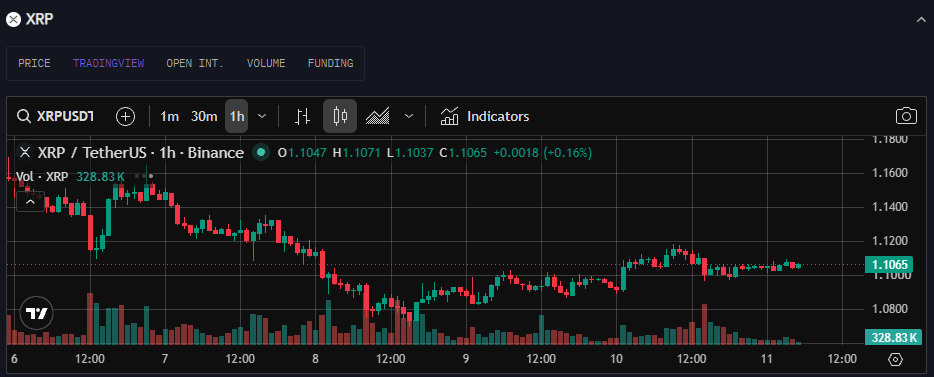Screen dimensions: 934x377
Task: Click the green market status dot
Action: (x=260, y=152)
